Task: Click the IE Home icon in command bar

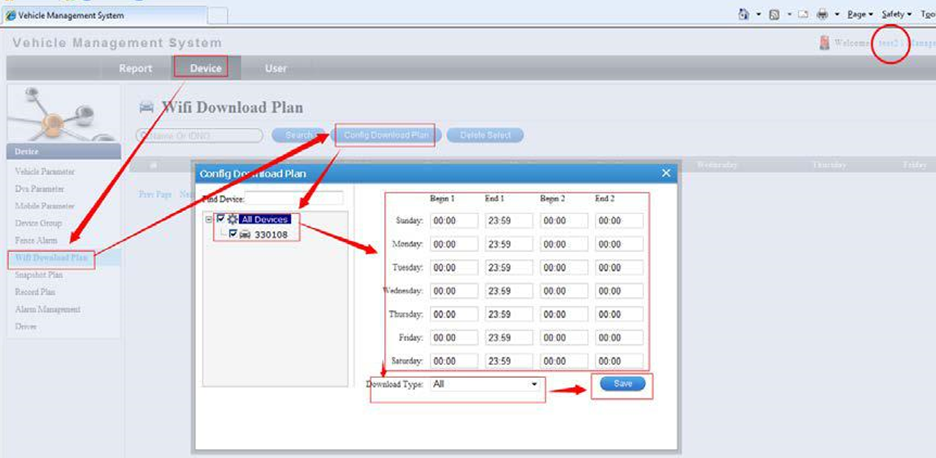Action: click(744, 14)
